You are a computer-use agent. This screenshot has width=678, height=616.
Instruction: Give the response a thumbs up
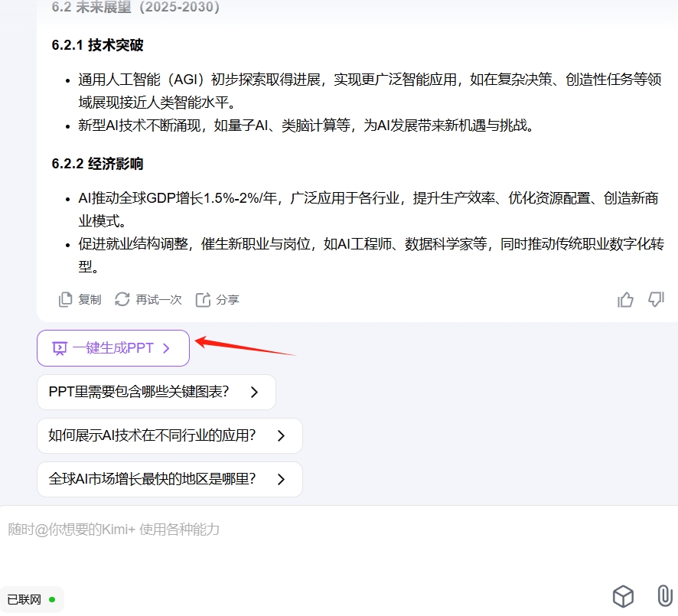[625, 299]
